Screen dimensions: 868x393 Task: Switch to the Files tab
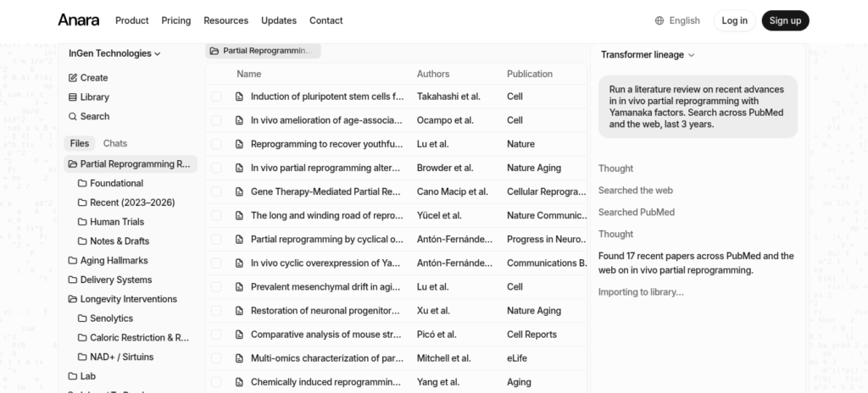pyautogui.click(x=79, y=143)
